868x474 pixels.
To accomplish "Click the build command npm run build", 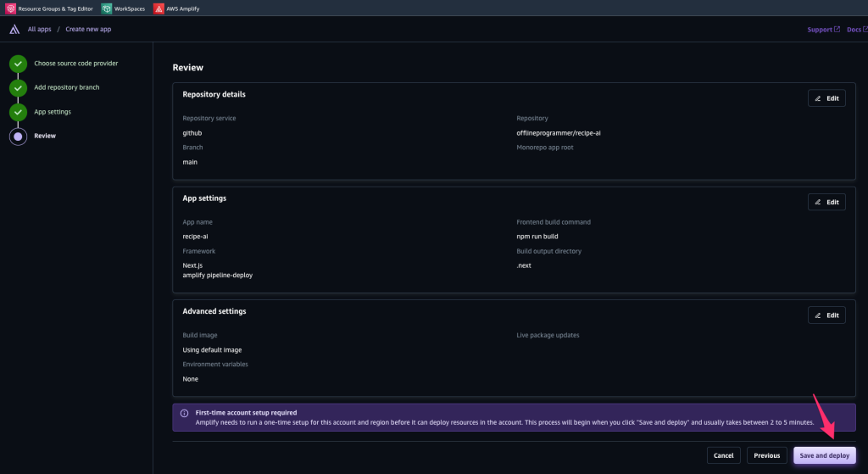I will [x=537, y=237].
